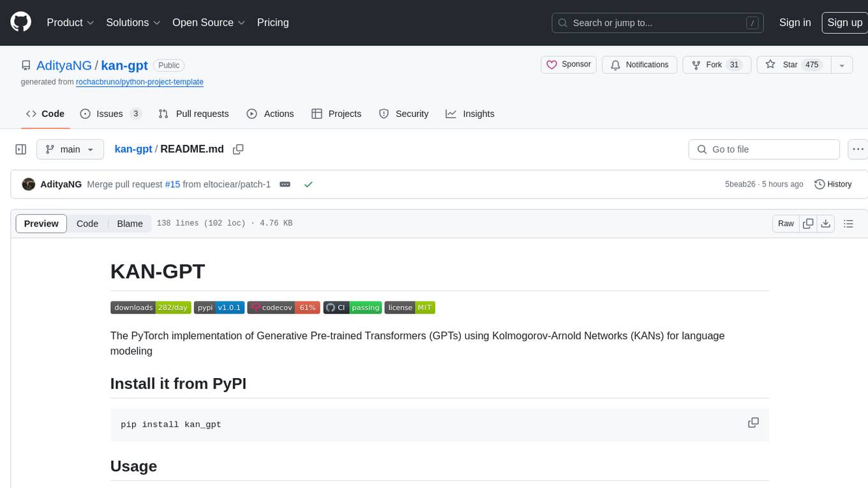
Task: Copy the README.md file path
Action: (x=238, y=149)
